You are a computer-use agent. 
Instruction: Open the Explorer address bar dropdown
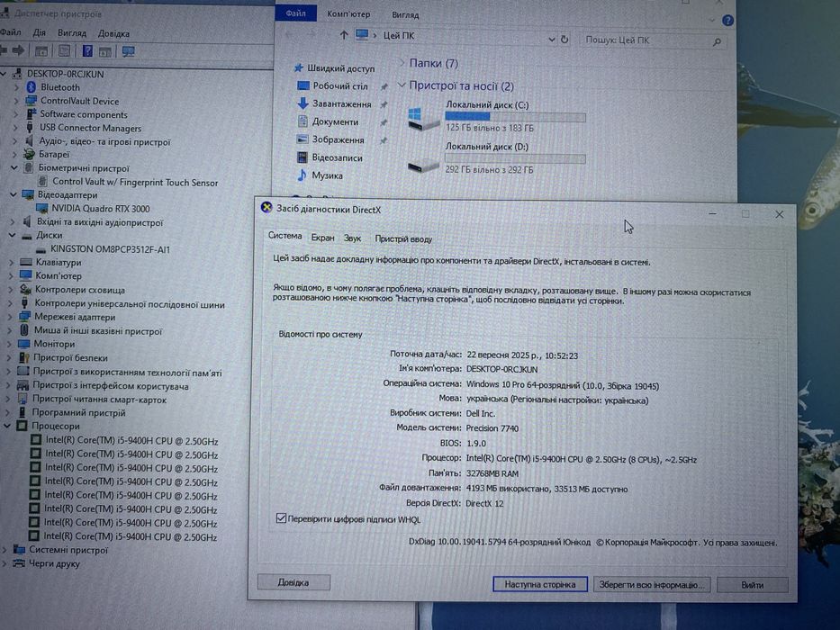[552, 39]
